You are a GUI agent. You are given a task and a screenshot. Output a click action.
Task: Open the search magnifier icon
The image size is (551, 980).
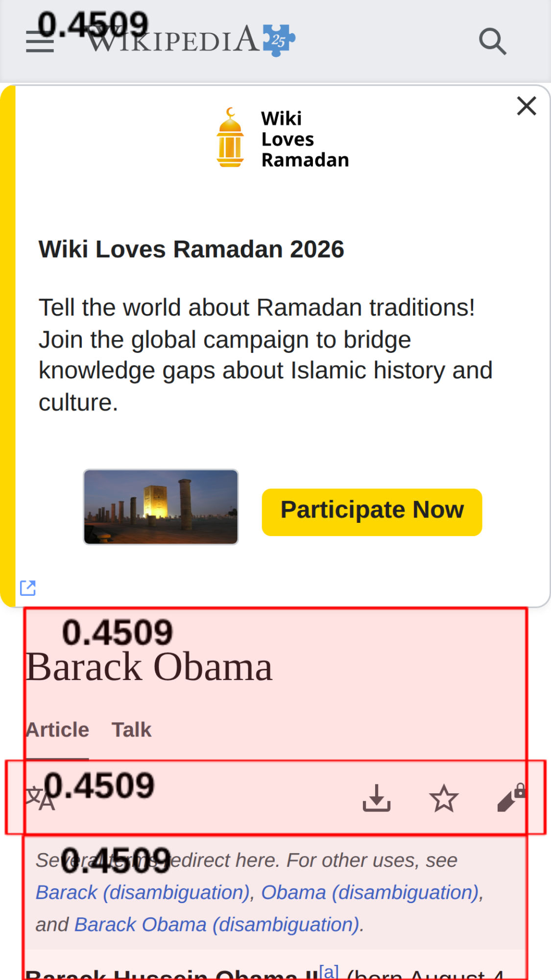coord(492,41)
